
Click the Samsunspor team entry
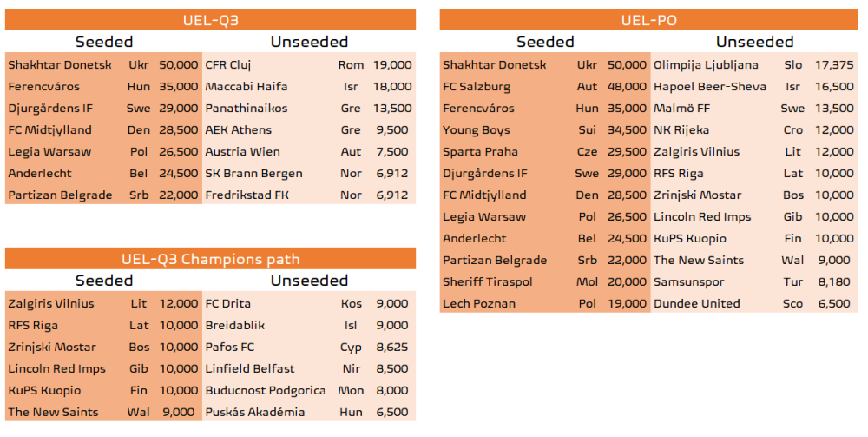689,282
